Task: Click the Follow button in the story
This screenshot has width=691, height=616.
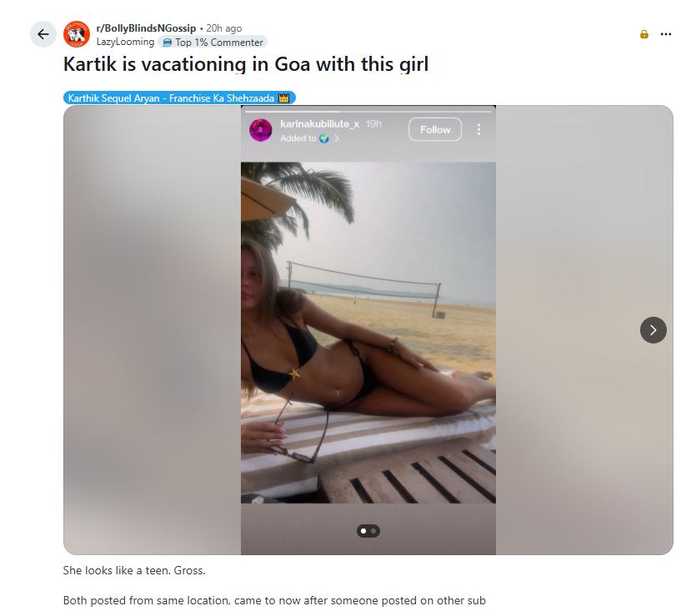Action: tap(435, 129)
